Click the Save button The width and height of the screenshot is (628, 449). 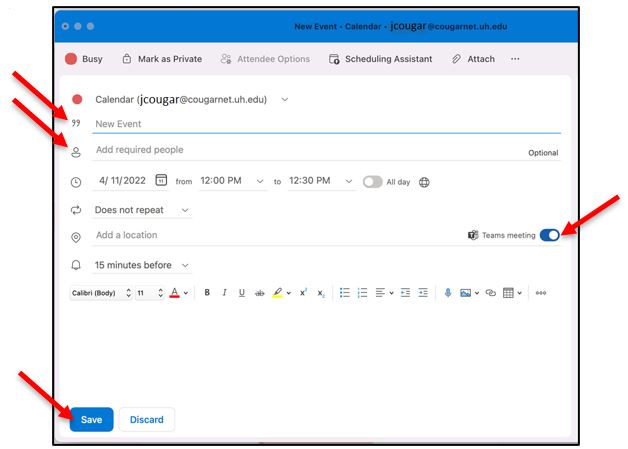[x=91, y=419]
